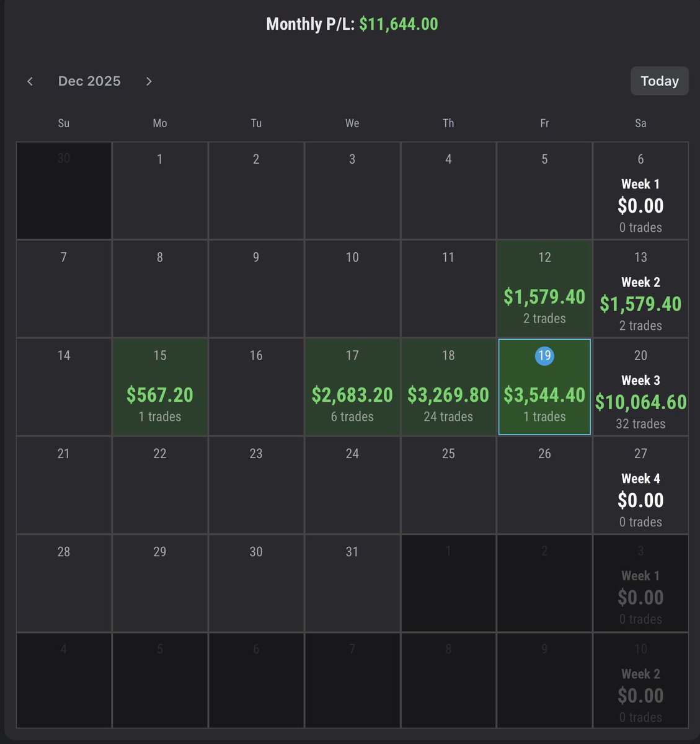The image size is (700, 744).
Task: Select the day cell for Dec 23
Action: pos(256,485)
